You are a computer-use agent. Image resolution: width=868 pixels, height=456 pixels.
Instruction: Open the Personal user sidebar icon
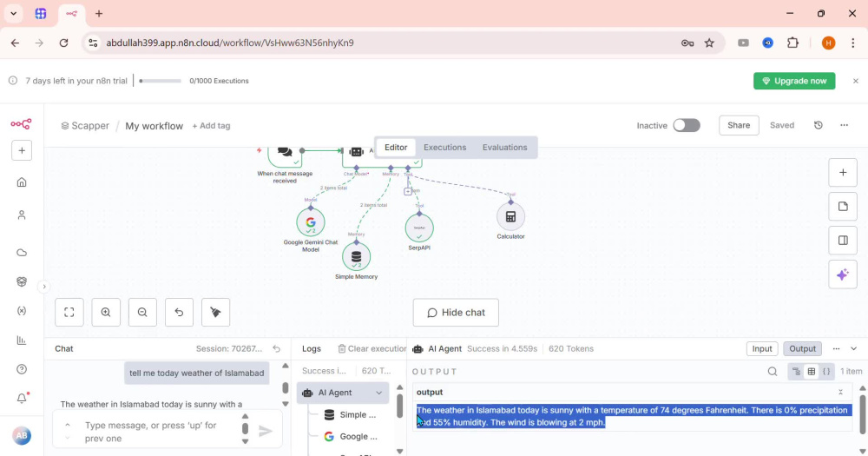click(22, 215)
